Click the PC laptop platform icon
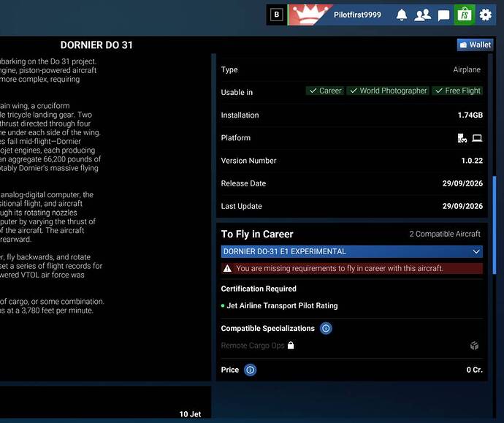Viewport: 504px width, 423px height. 477,138
